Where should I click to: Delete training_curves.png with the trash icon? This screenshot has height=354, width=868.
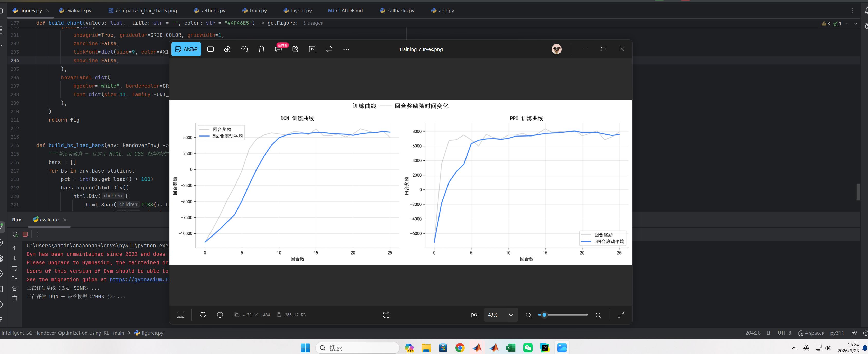coord(261,49)
